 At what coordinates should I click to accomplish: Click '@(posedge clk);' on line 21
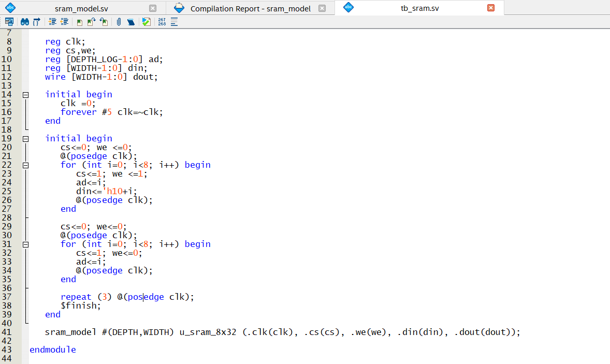99,156
